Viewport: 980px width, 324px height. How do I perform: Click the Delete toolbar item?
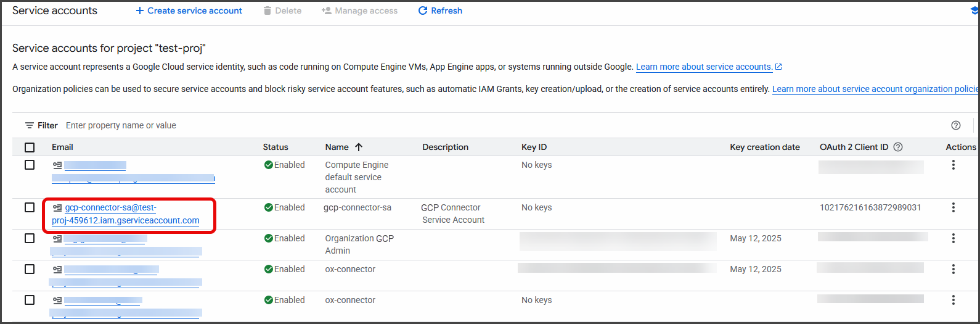tap(282, 10)
